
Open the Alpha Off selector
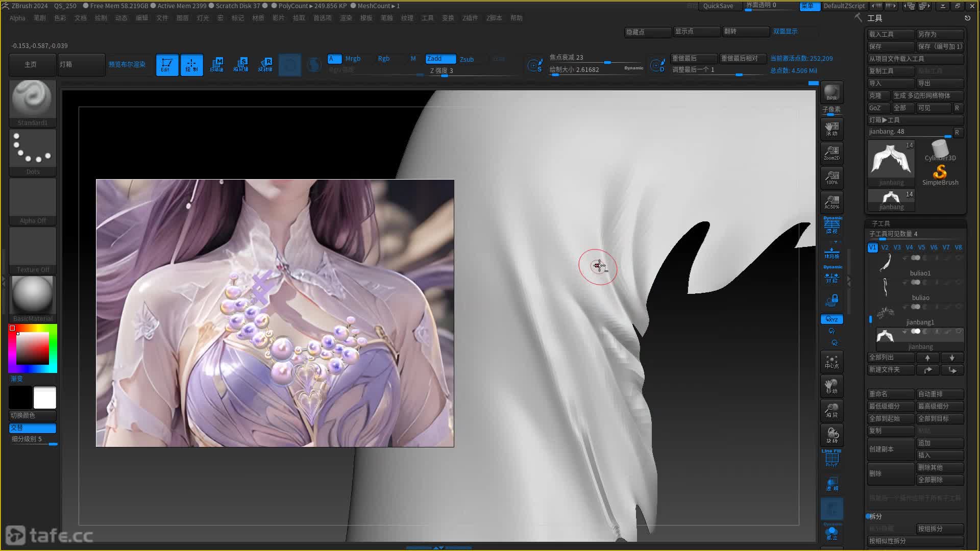point(33,201)
